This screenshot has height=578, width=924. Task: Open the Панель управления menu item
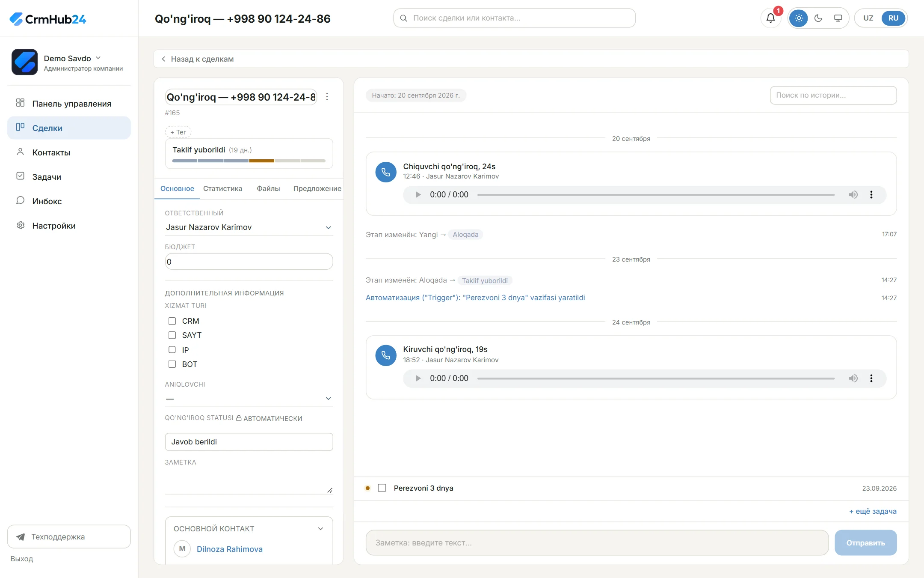[x=69, y=104]
